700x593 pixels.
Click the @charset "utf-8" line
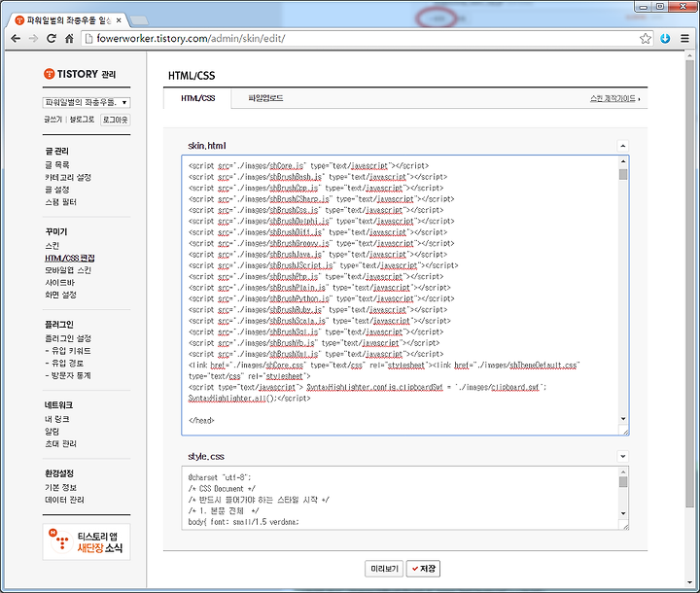pos(220,477)
